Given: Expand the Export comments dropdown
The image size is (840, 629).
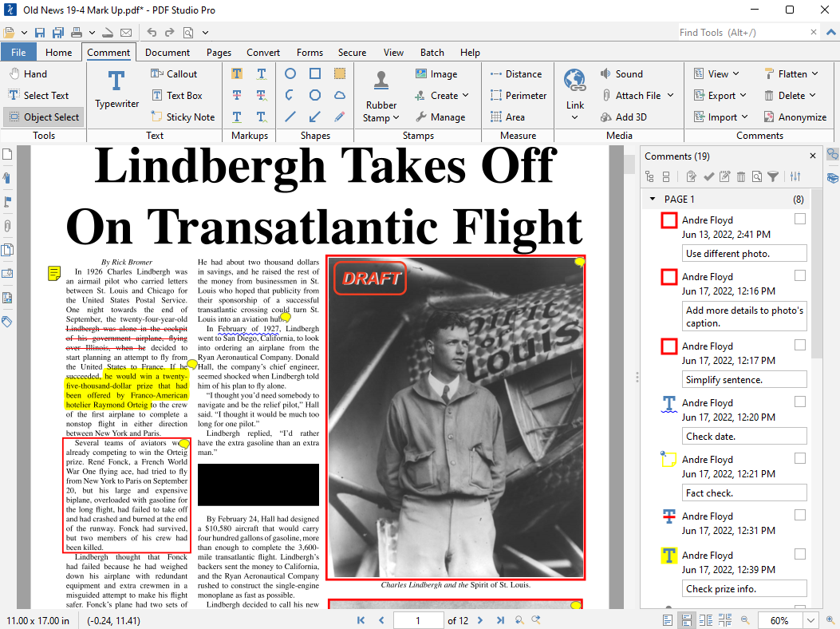Looking at the screenshot, I should pyautogui.click(x=723, y=95).
